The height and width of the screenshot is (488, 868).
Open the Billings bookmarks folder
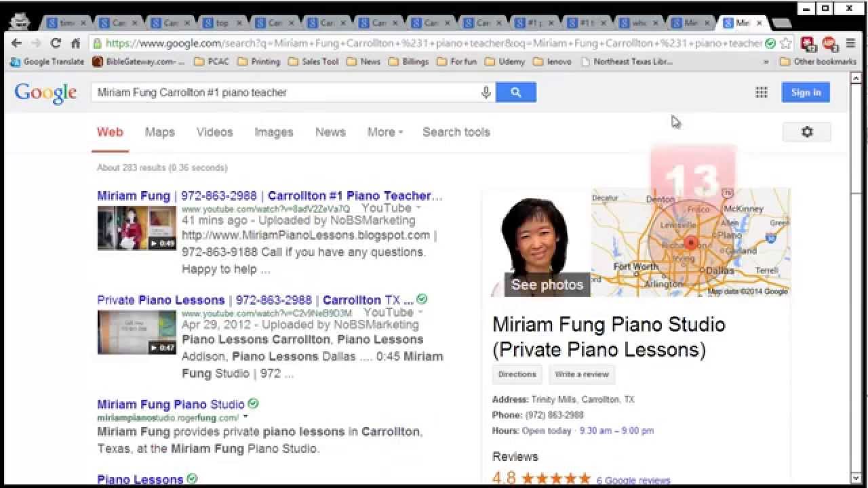click(408, 62)
